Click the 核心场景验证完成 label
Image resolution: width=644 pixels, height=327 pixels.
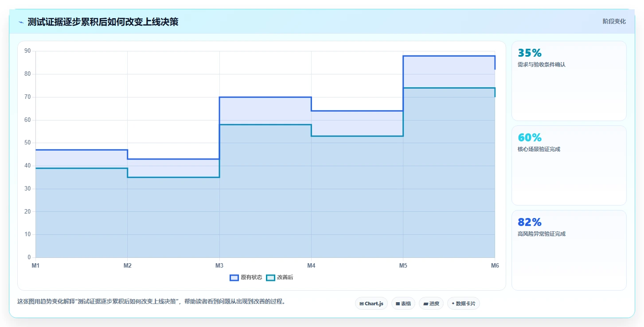pyautogui.click(x=539, y=149)
